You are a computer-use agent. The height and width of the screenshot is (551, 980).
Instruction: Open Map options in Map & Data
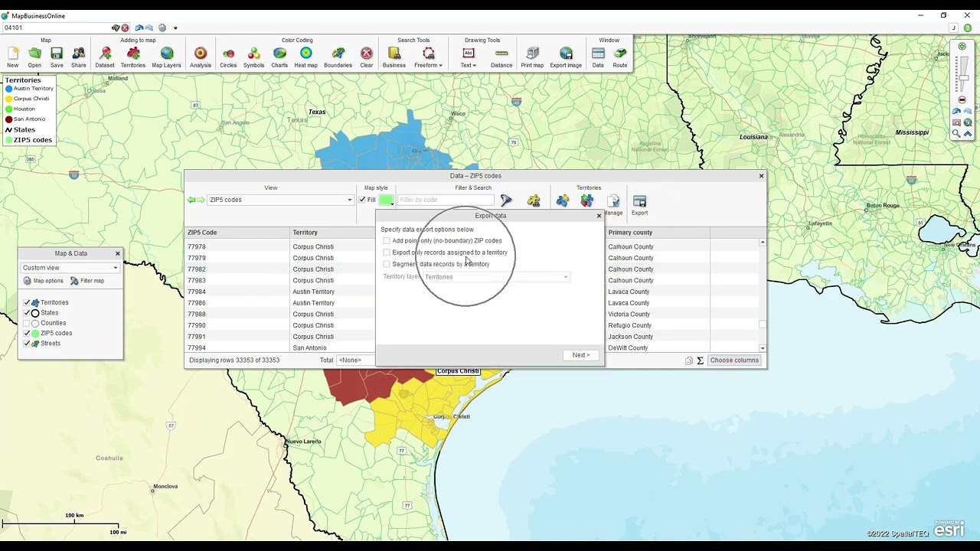click(43, 281)
